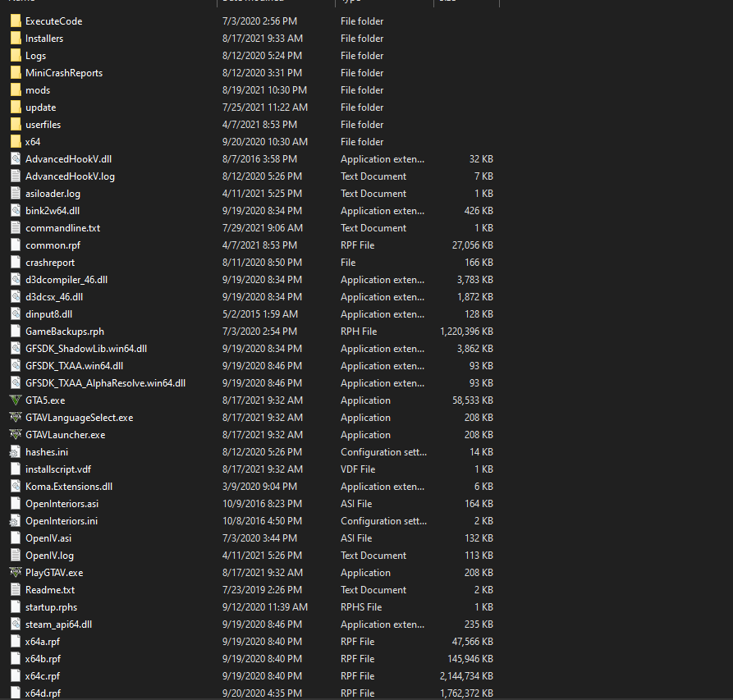Click the 27,056 KB size value

click(x=473, y=245)
